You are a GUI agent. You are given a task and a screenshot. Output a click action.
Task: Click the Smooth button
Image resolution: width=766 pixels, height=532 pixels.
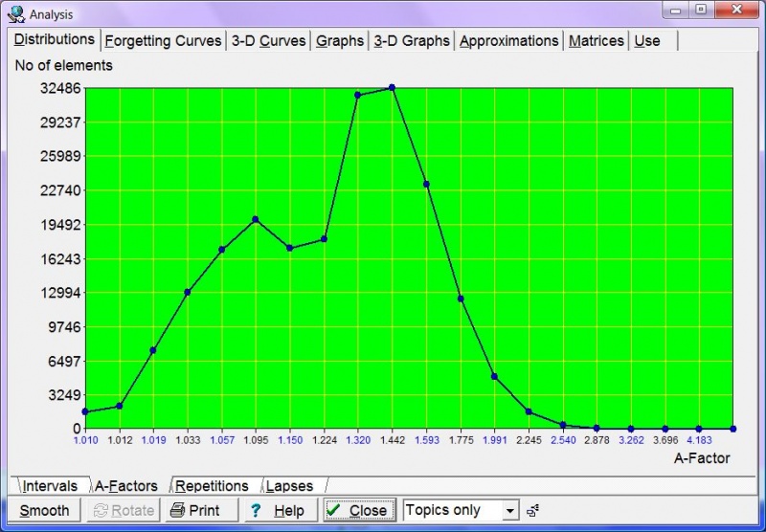click(x=44, y=510)
